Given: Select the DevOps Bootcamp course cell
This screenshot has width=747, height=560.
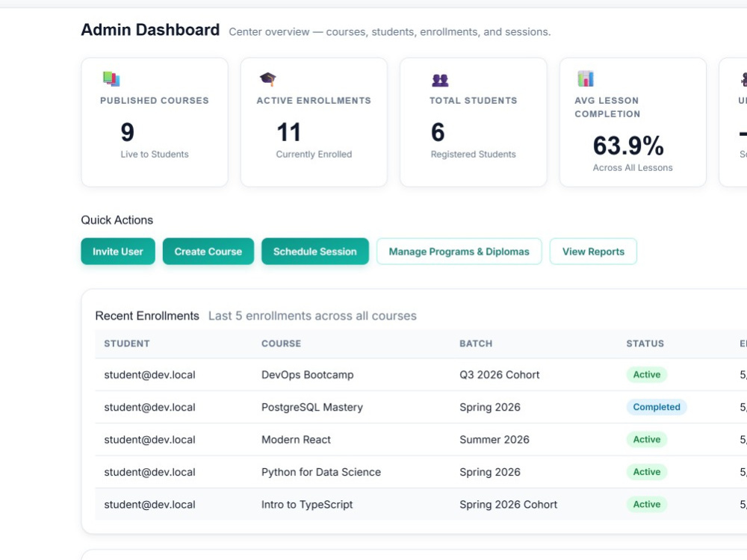Looking at the screenshot, I should click(307, 375).
